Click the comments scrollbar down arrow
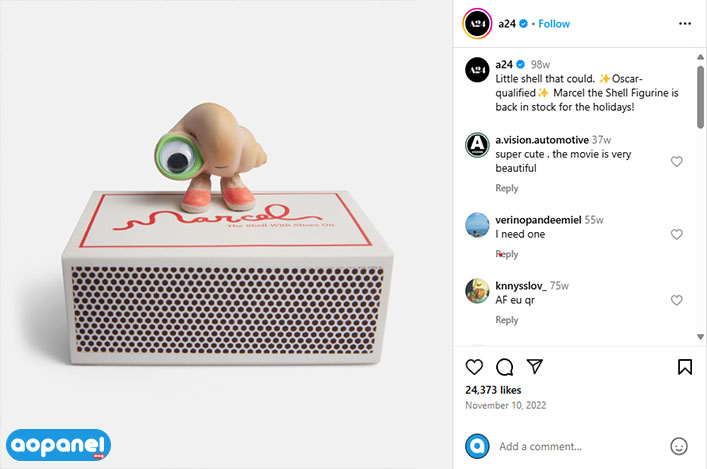 coord(700,336)
